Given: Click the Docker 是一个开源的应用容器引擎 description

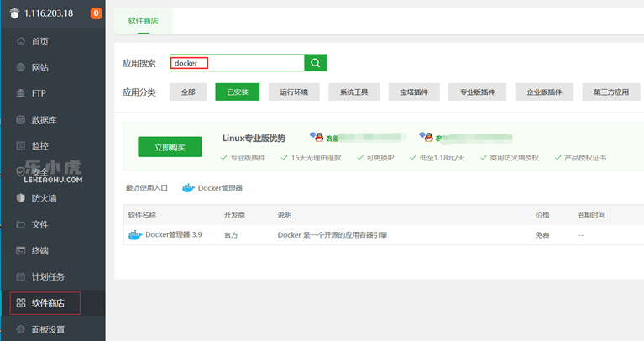Looking at the screenshot, I should pos(332,235).
